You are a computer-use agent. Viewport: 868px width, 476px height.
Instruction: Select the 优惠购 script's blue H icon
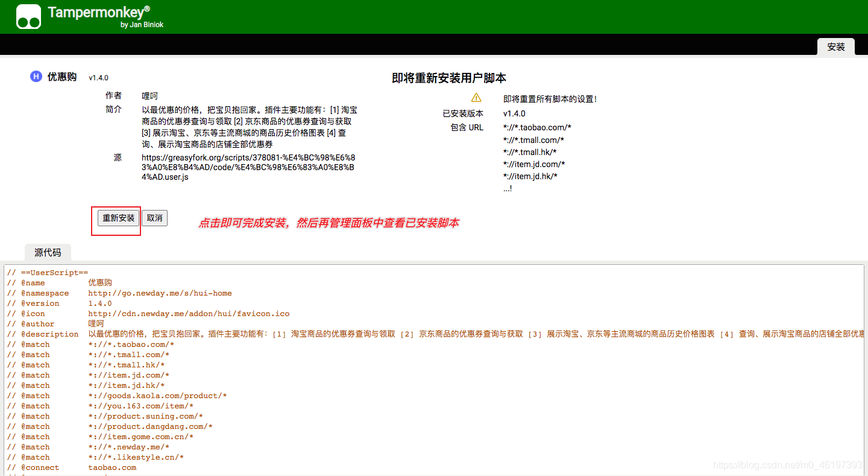coord(36,76)
